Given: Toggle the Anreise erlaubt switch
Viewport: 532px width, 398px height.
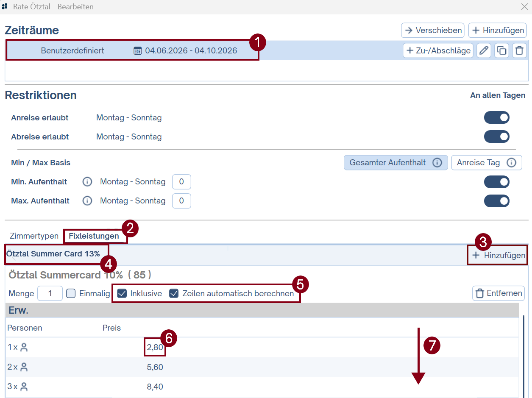Looking at the screenshot, I should pos(497,117).
